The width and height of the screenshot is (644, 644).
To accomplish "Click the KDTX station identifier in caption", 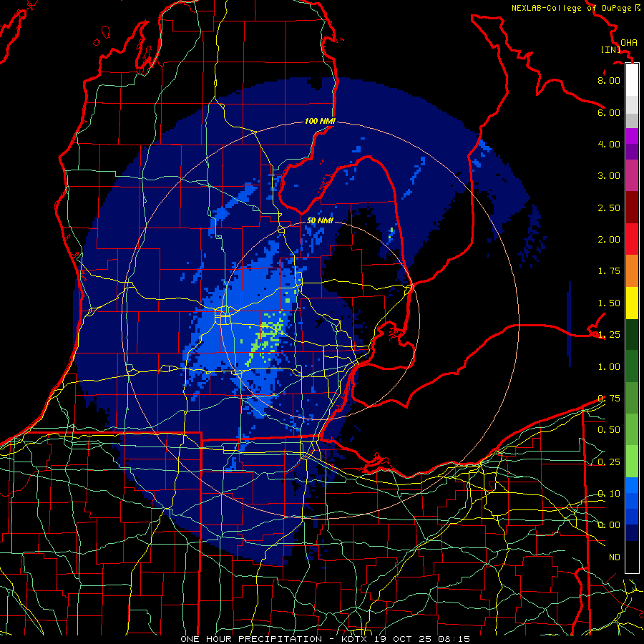I will click(355, 639).
